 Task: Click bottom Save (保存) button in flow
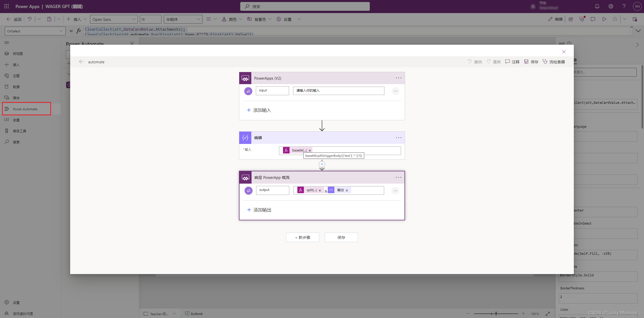[341, 237]
